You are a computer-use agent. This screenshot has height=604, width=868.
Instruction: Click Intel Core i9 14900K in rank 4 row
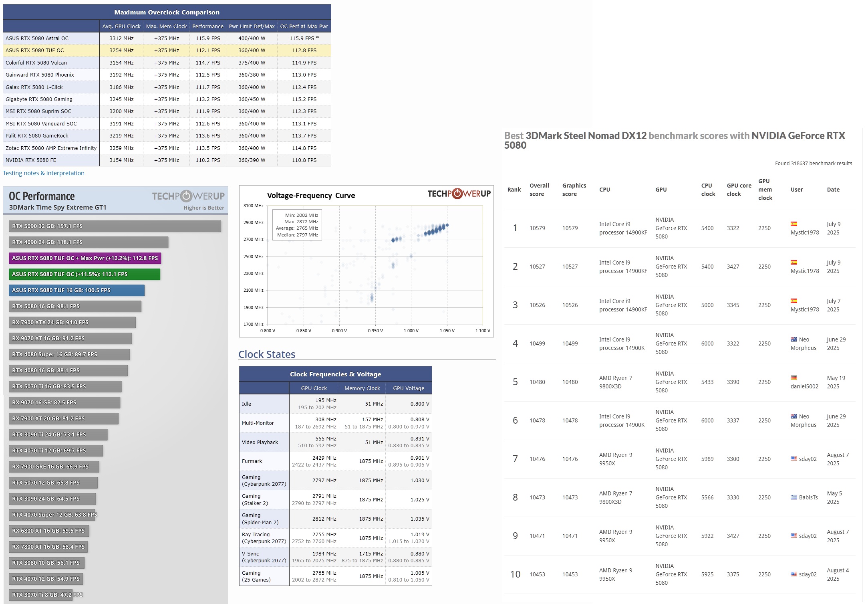(622, 343)
